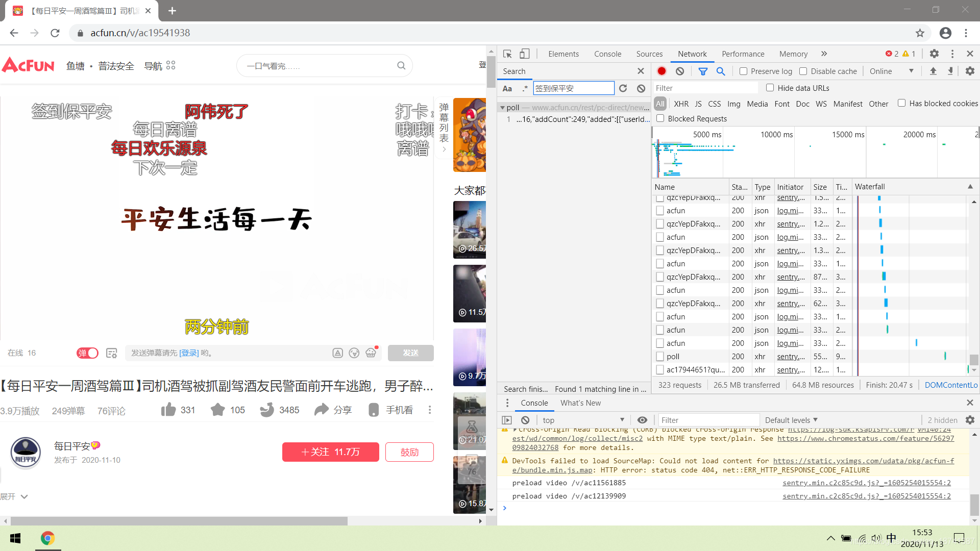The width and height of the screenshot is (980, 551).
Task: Open the Online network throttling dropdown
Action: coord(891,71)
